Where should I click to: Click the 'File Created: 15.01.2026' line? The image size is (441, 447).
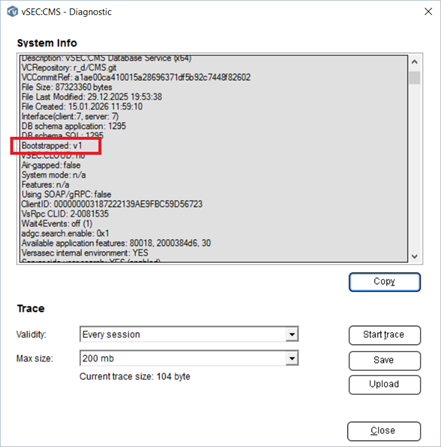[x=82, y=107]
